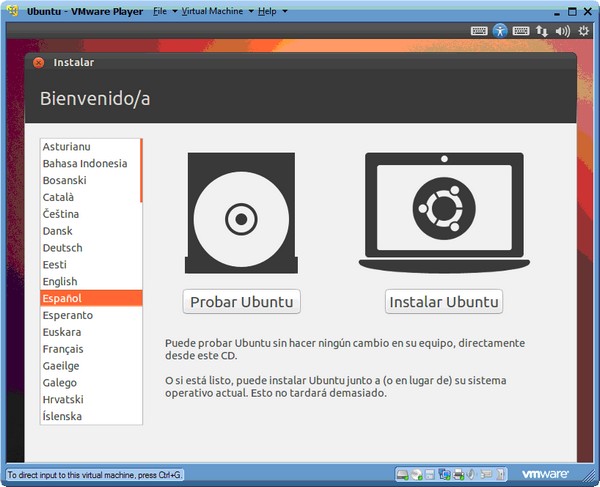Select Bahasa Indonesia language
The height and width of the screenshot is (487, 600).
pyautogui.click(x=90, y=163)
